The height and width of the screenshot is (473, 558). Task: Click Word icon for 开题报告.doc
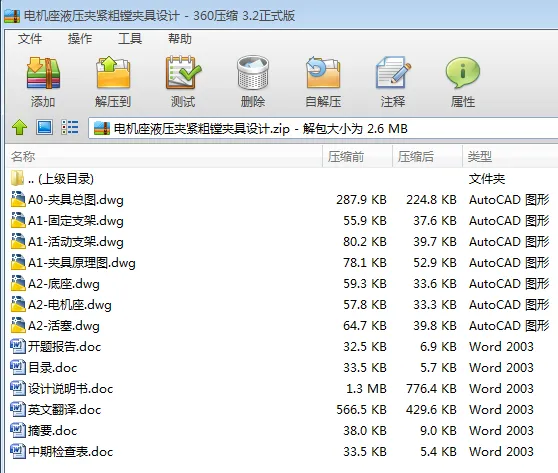click(18, 346)
